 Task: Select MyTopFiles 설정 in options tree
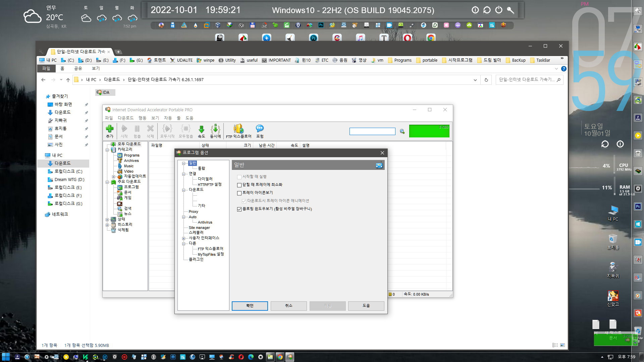click(211, 254)
